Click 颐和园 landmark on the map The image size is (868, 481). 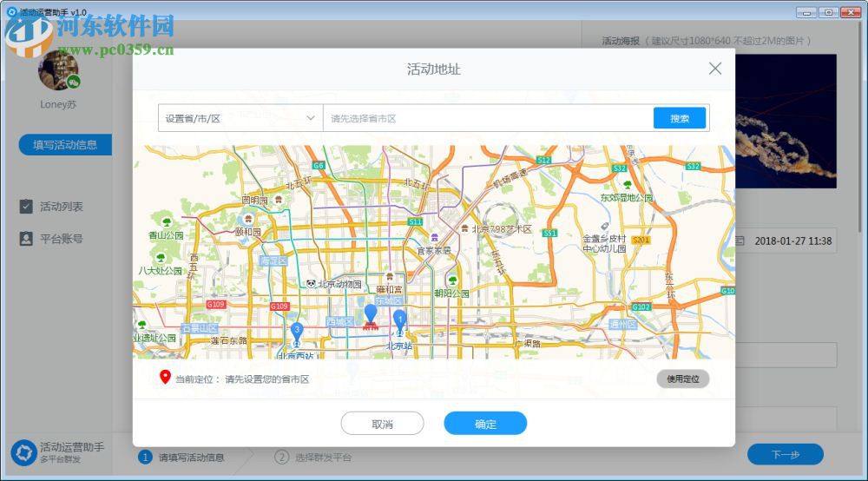[248, 225]
